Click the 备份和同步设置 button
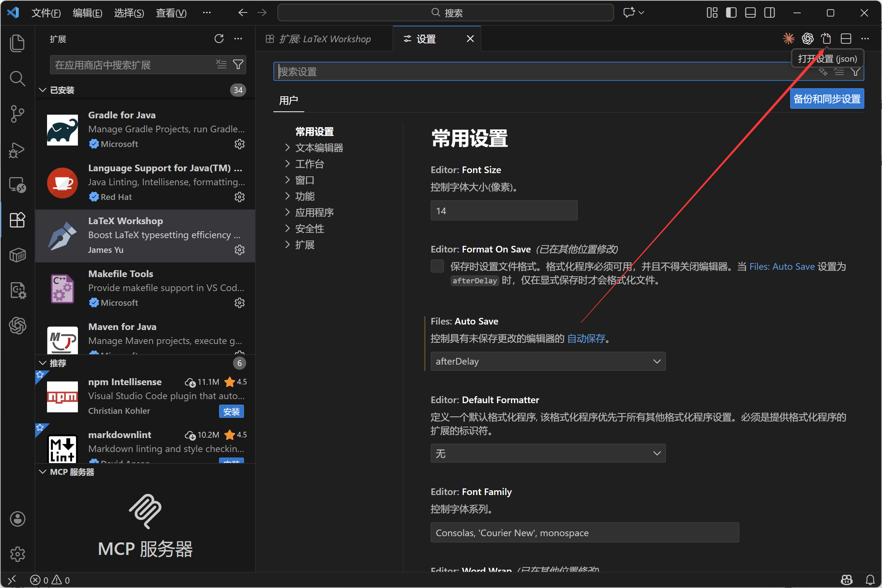 coord(827,98)
